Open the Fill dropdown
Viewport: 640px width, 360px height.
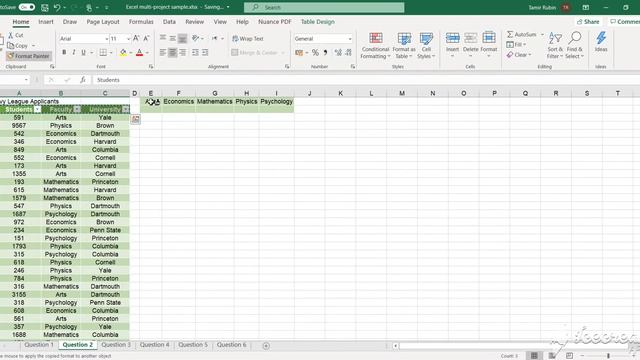pos(516,44)
